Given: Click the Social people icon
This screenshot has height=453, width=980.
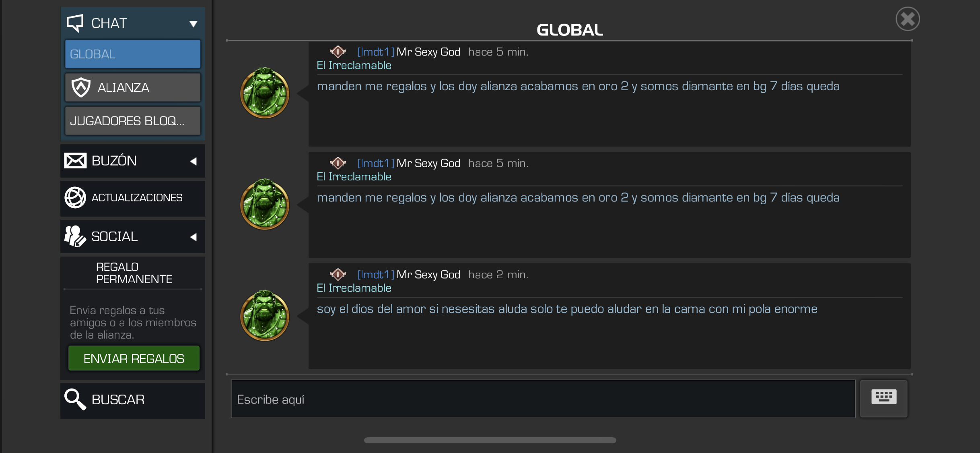Looking at the screenshot, I should click(x=75, y=236).
